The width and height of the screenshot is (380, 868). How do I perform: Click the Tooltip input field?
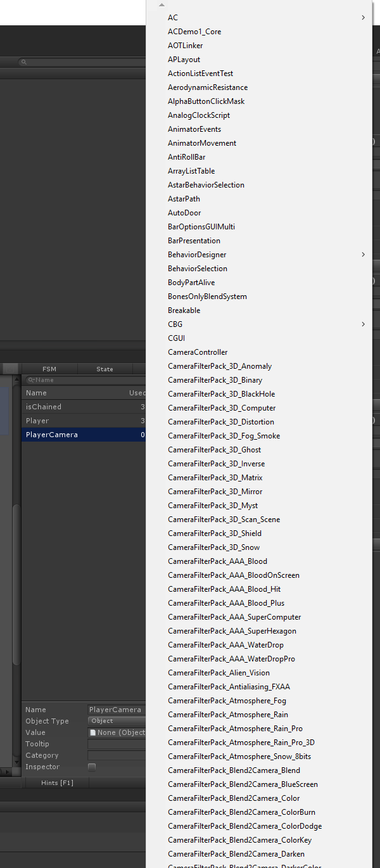point(117,744)
